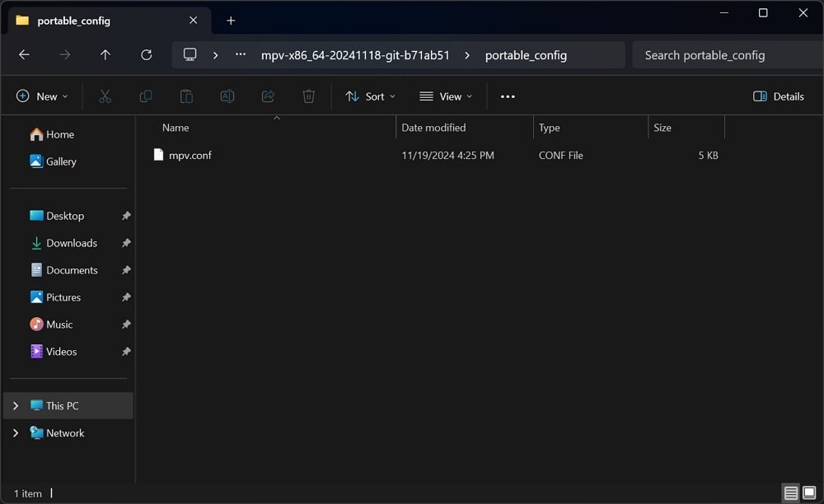Navigate back with the left arrow
The image size is (824, 504).
(24, 55)
